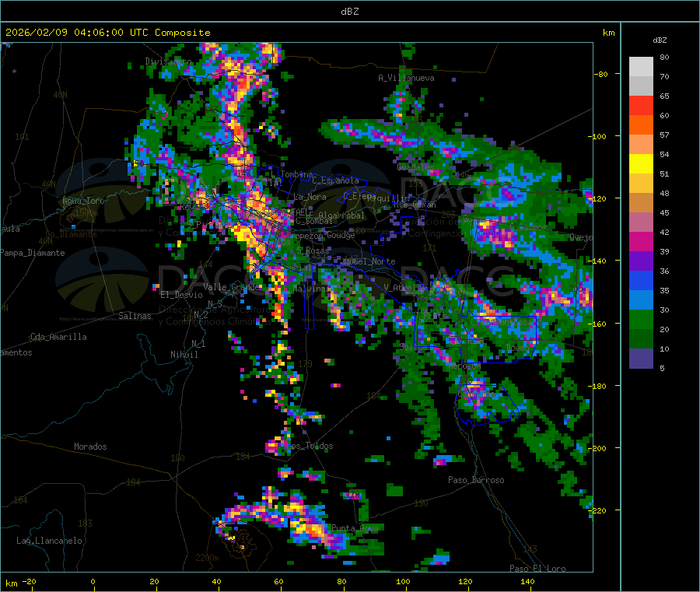This screenshot has height=592, width=700.
Task: Click the '-220' km tick on right axis
Action: pos(597,511)
